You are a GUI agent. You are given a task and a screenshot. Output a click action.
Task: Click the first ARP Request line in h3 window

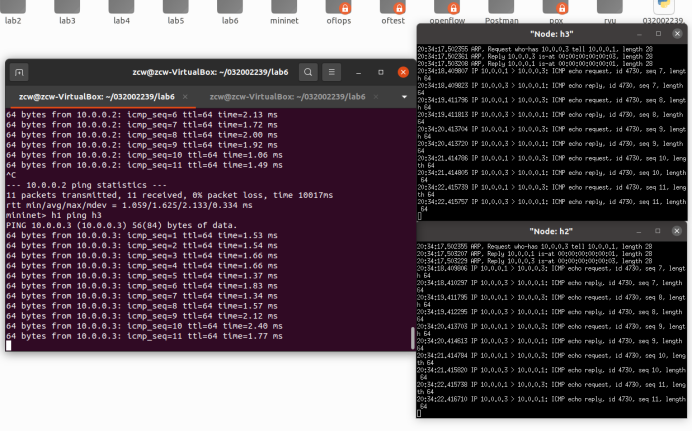coord(535,49)
